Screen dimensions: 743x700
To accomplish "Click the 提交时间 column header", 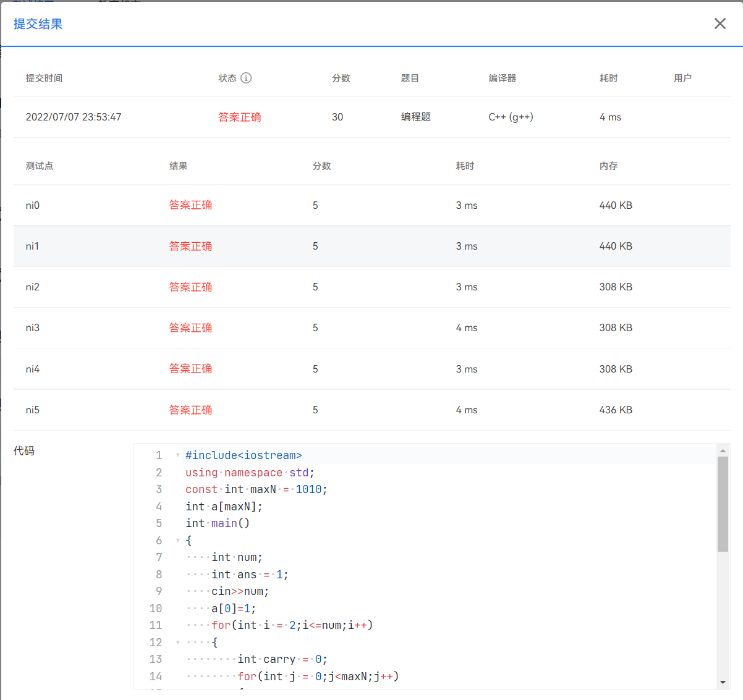I will point(44,78).
